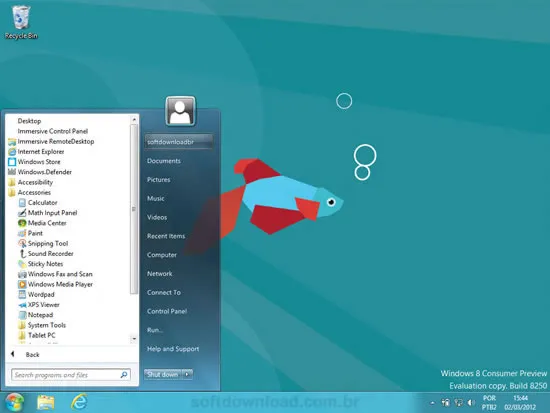
Task: Click the programs list scroll-up arrow
Action: coord(134,120)
